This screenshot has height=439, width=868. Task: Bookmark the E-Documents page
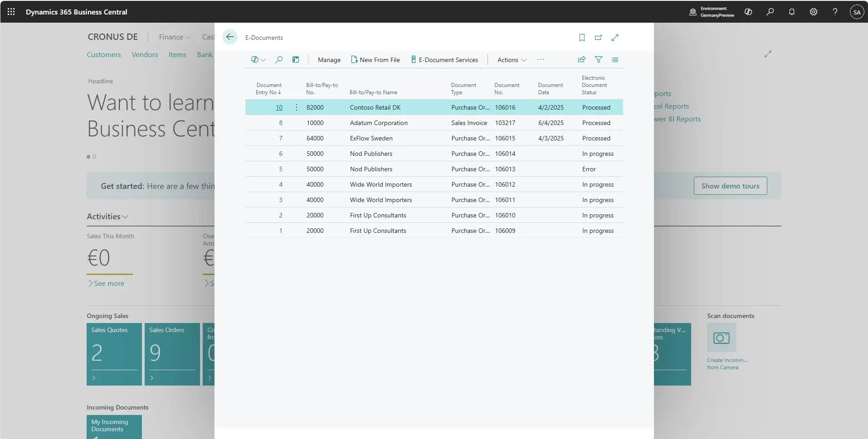(x=582, y=38)
